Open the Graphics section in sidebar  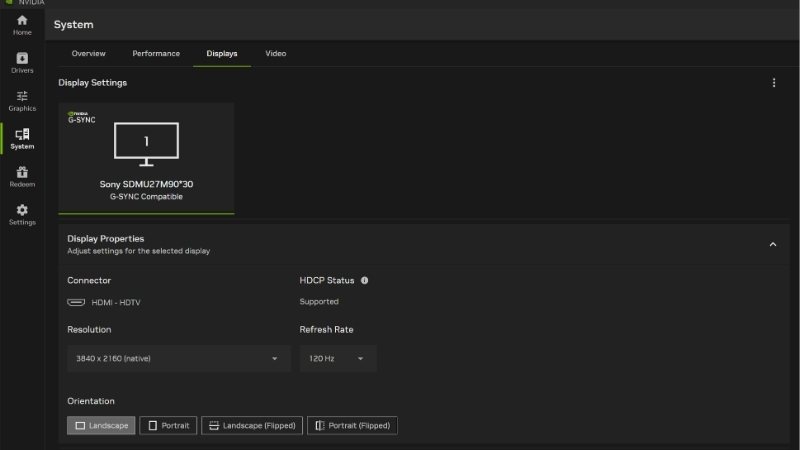click(x=22, y=101)
